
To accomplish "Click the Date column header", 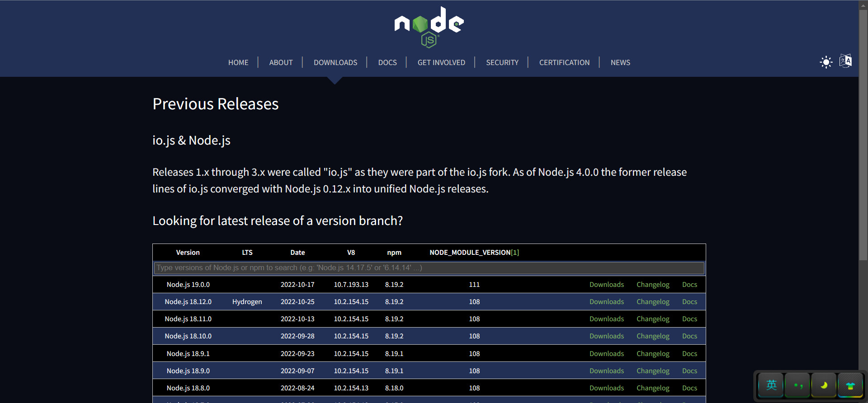I will (297, 253).
